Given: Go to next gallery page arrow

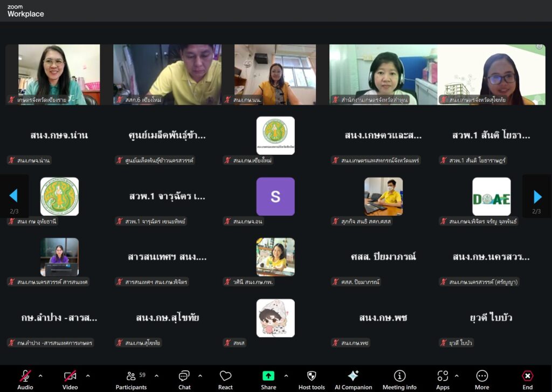Looking at the screenshot, I should tap(537, 197).
